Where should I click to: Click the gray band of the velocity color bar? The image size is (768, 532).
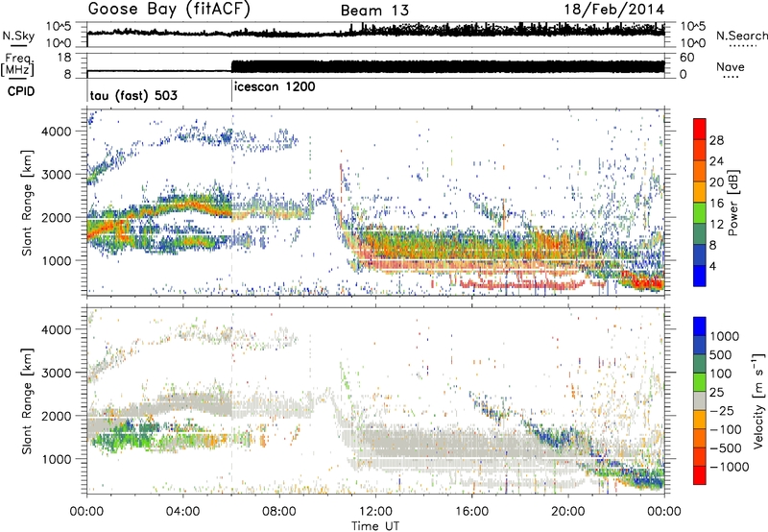click(x=700, y=400)
